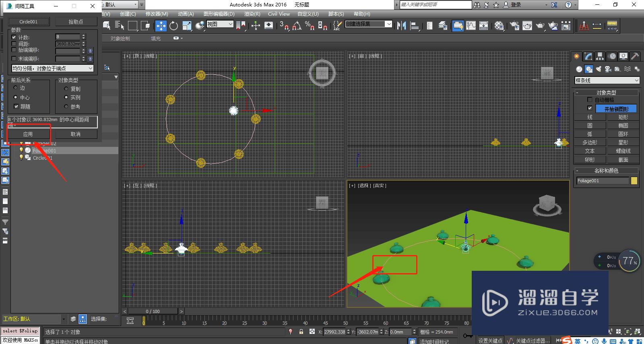
Task: Increase the 计数 count spinner
Action: [x=84, y=35]
